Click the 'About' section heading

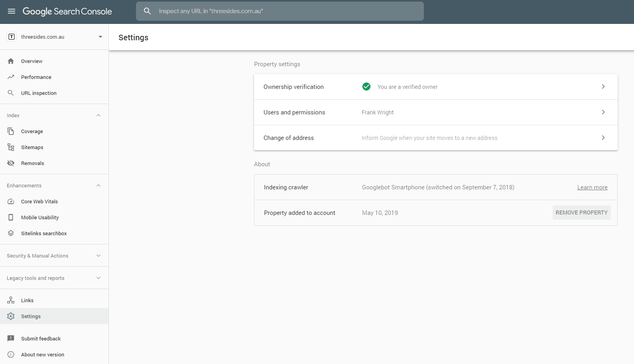(262, 164)
